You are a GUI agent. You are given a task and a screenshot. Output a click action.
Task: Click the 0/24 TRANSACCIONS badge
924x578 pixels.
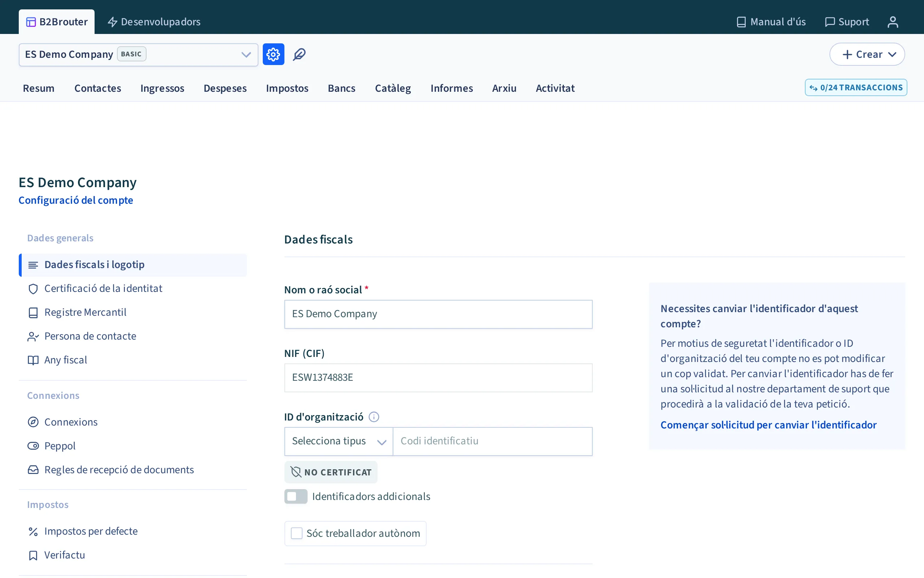[856, 87]
